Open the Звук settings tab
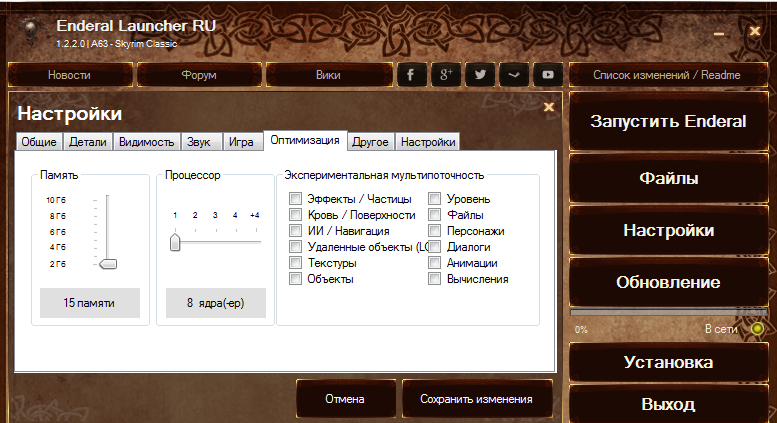 click(x=200, y=142)
